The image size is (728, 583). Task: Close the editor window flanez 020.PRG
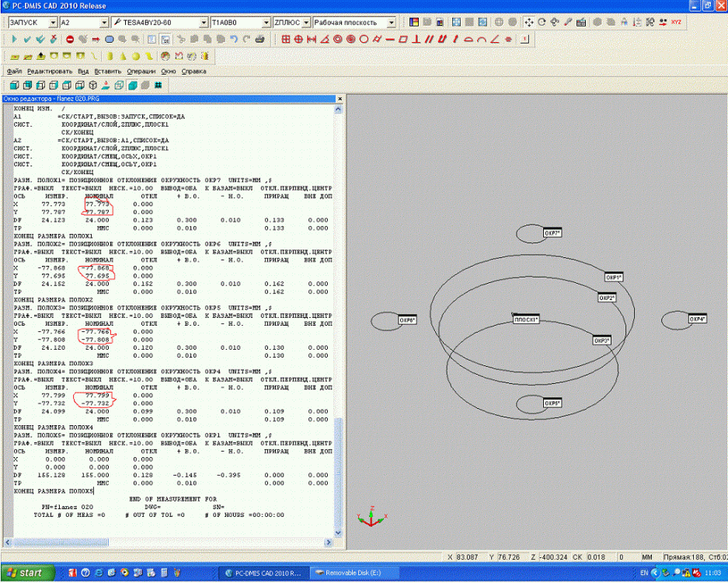pyautogui.click(x=340, y=99)
